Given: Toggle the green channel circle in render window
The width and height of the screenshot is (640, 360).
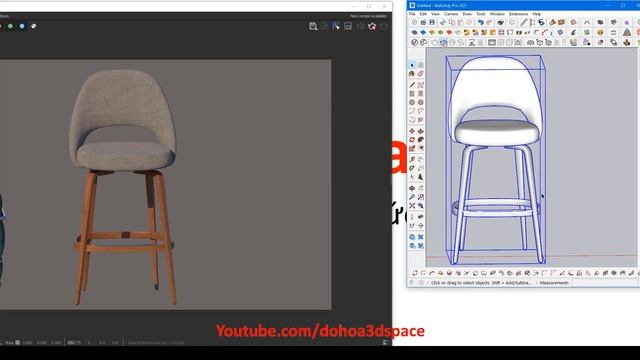Looking at the screenshot, I should coord(10,26).
